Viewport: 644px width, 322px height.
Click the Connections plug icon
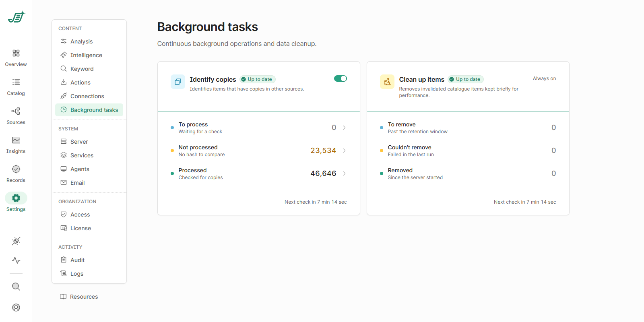[64, 96]
